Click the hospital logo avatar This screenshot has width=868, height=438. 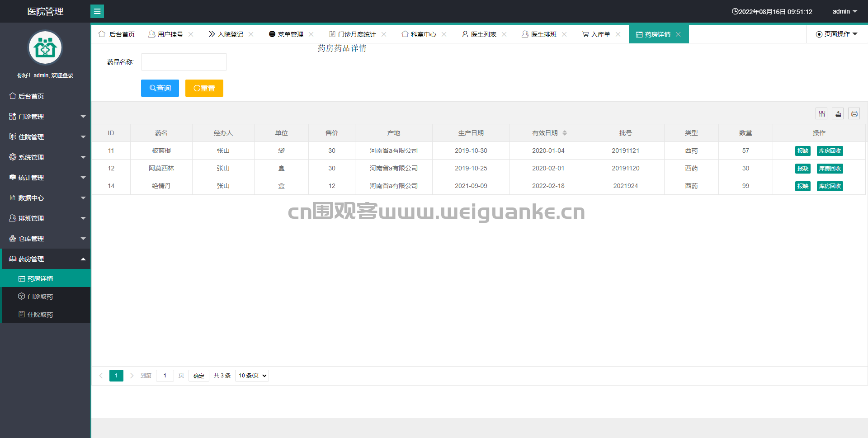tap(45, 47)
